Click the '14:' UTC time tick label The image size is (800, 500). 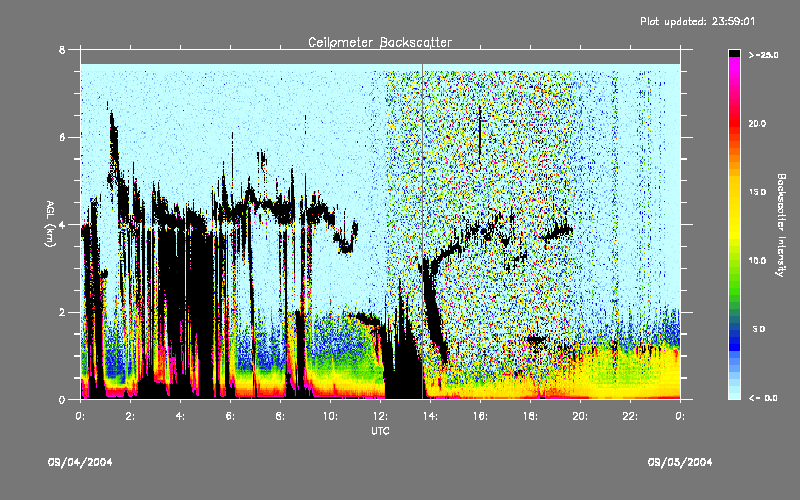430,416
